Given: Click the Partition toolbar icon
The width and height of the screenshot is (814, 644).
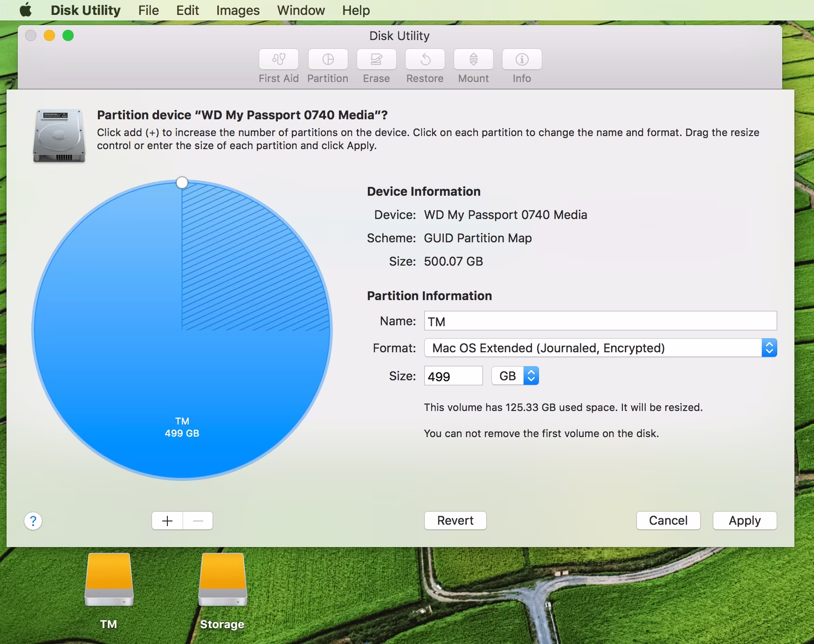Looking at the screenshot, I should [328, 60].
